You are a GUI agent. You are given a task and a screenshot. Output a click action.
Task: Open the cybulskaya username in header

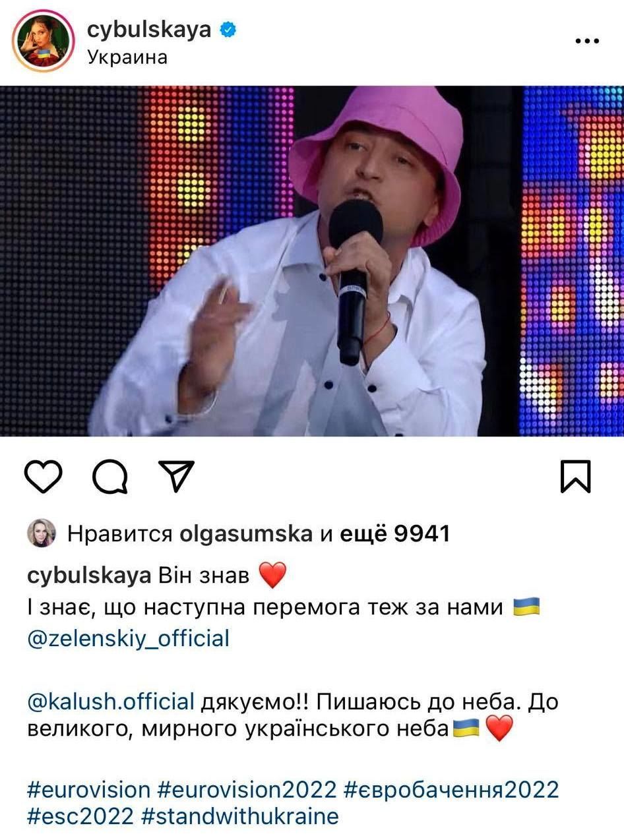click(148, 30)
